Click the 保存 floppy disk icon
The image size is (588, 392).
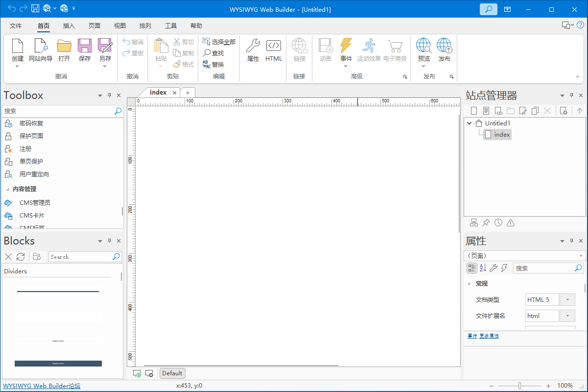point(85,46)
